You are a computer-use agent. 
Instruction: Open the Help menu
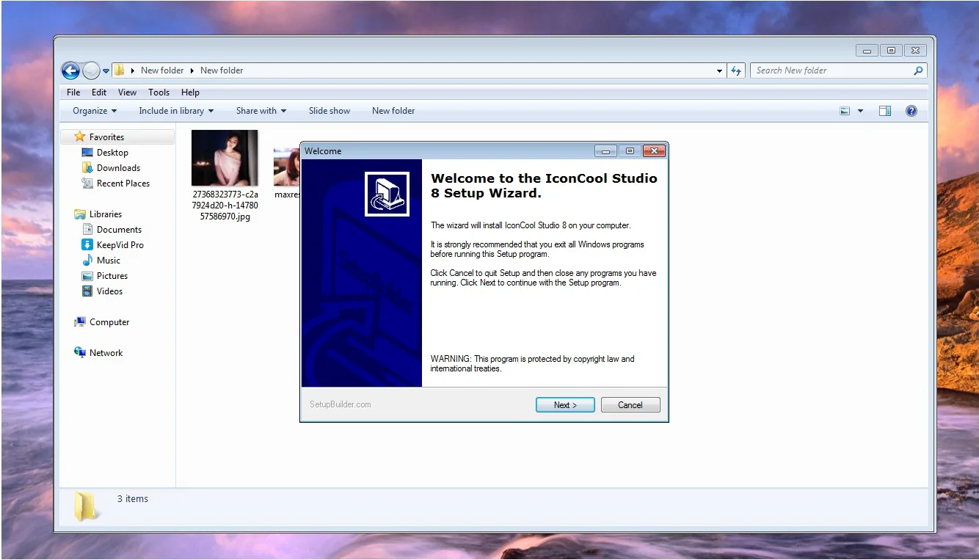pos(191,92)
